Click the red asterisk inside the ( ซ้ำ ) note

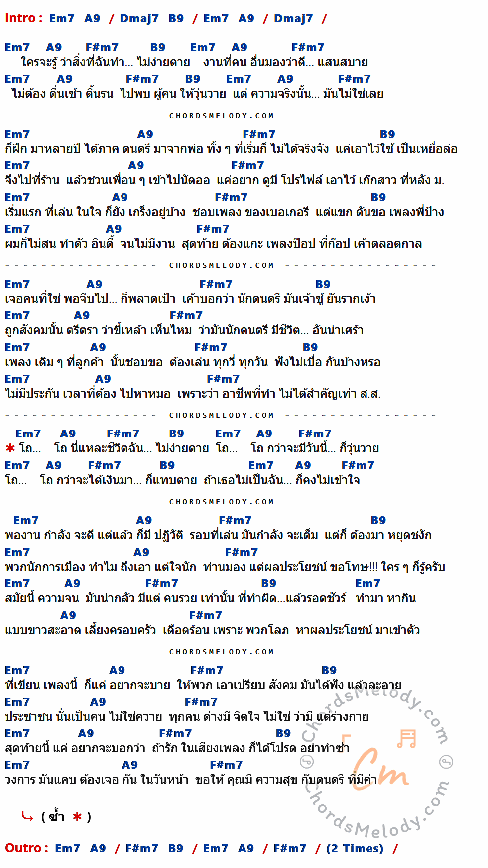pos(77,817)
